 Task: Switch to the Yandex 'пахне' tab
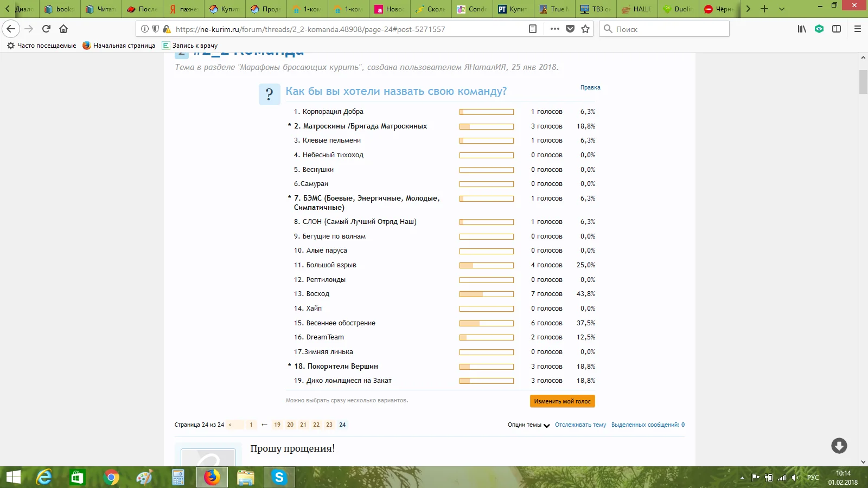point(183,9)
